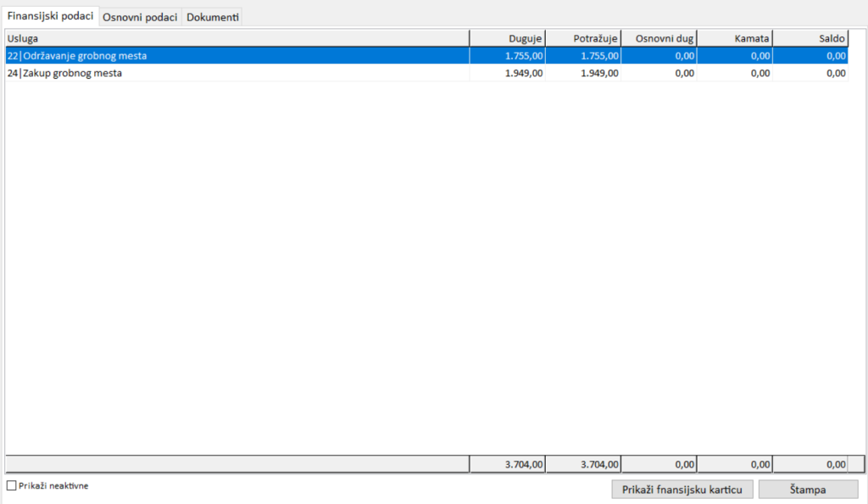
Task: Click the Potražuje column header
Action: [583, 38]
